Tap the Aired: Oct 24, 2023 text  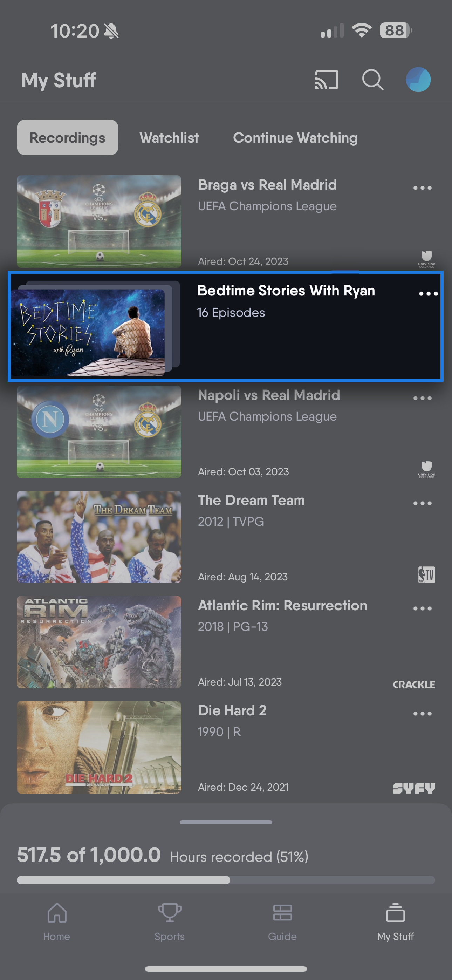(x=243, y=262)
